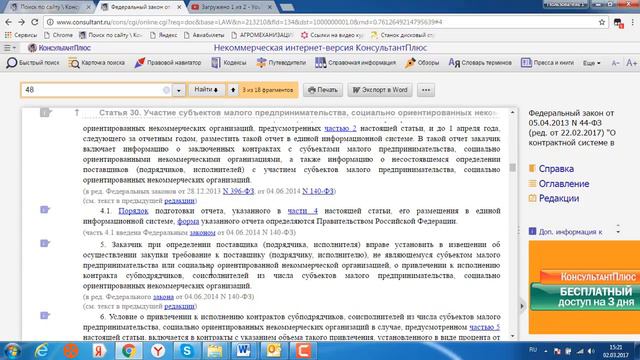Open the Windows Start menu
The height and width of the screenshot is (360, 640).
coord(12,351)
